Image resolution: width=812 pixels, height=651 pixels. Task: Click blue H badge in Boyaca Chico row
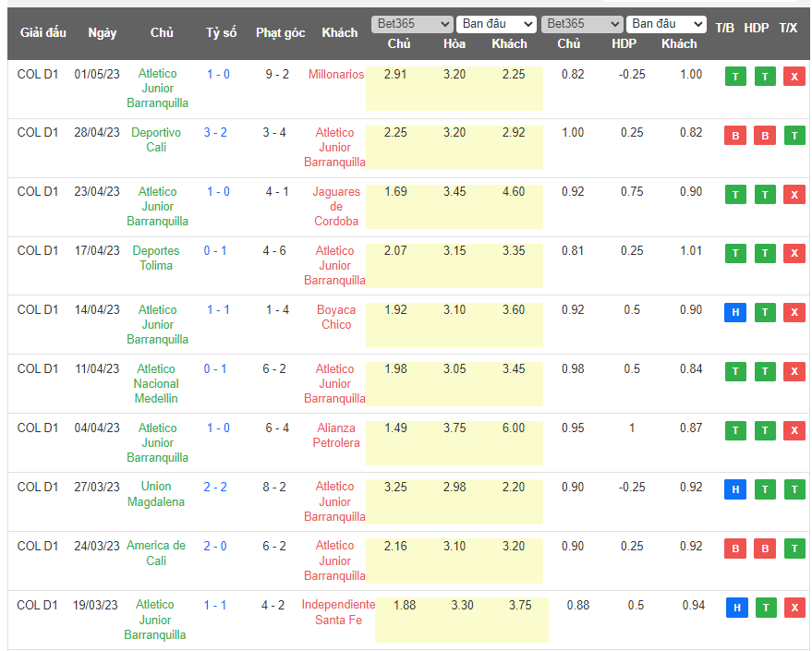(735, 312)
